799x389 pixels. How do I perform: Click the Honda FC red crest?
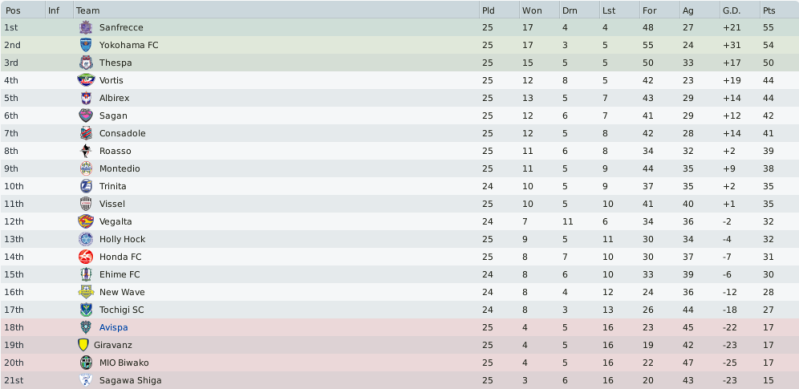point(86,256)
